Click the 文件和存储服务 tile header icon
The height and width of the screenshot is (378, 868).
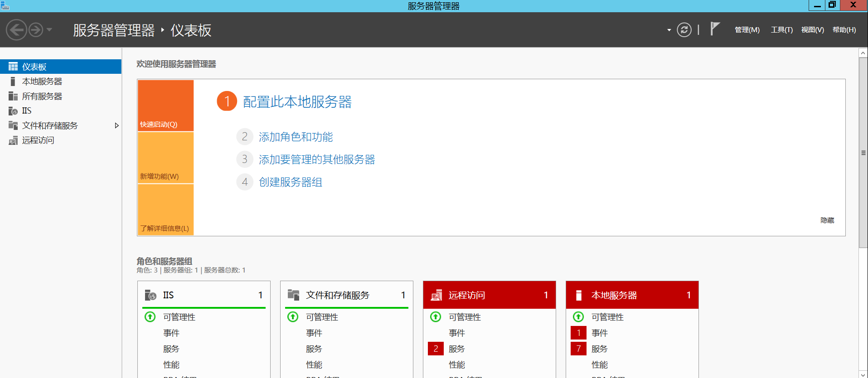(x=294, y=295)
